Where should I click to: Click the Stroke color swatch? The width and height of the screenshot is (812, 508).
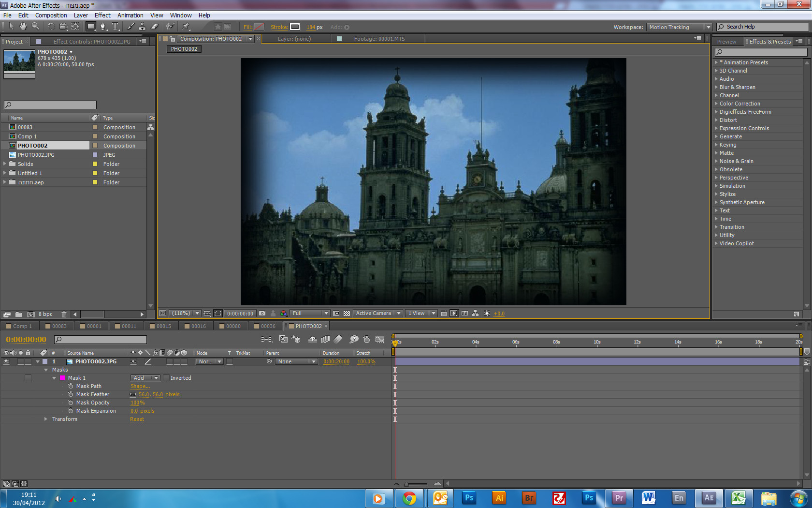[x=295, y=27]
